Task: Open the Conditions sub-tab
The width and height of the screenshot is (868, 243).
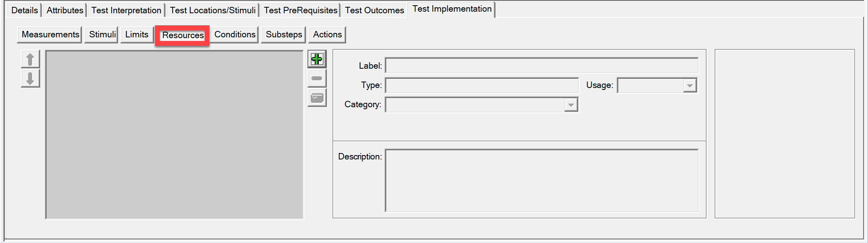Action: pos(235,35)
